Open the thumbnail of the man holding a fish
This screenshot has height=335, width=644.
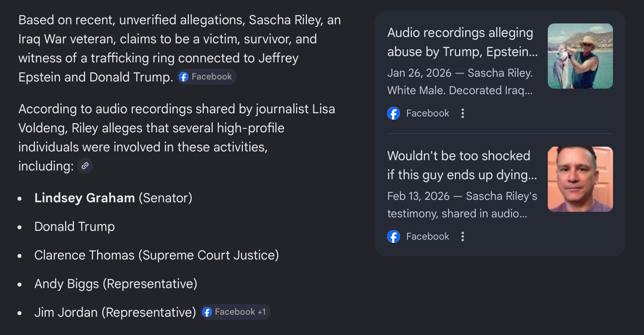pyautogui.click(x=580, y=56)
